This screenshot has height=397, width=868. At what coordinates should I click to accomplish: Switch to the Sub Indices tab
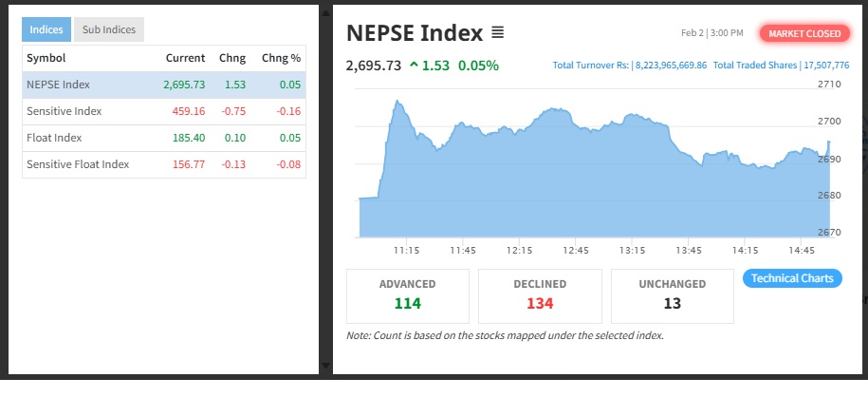108,29
